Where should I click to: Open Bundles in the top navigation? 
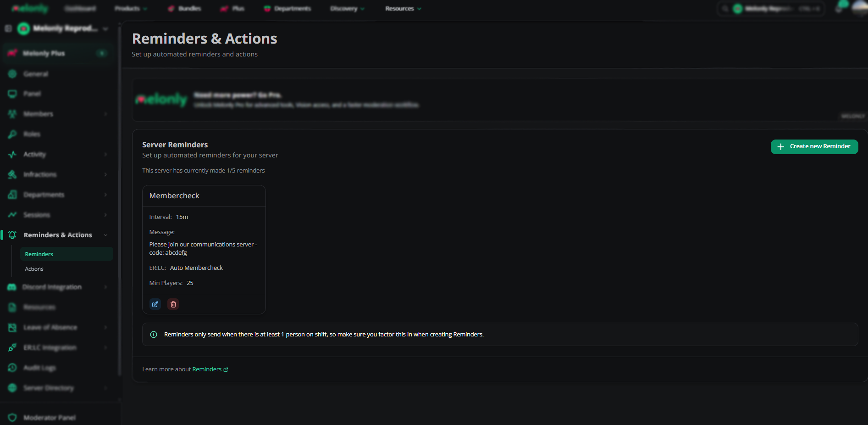coord(184,8)
